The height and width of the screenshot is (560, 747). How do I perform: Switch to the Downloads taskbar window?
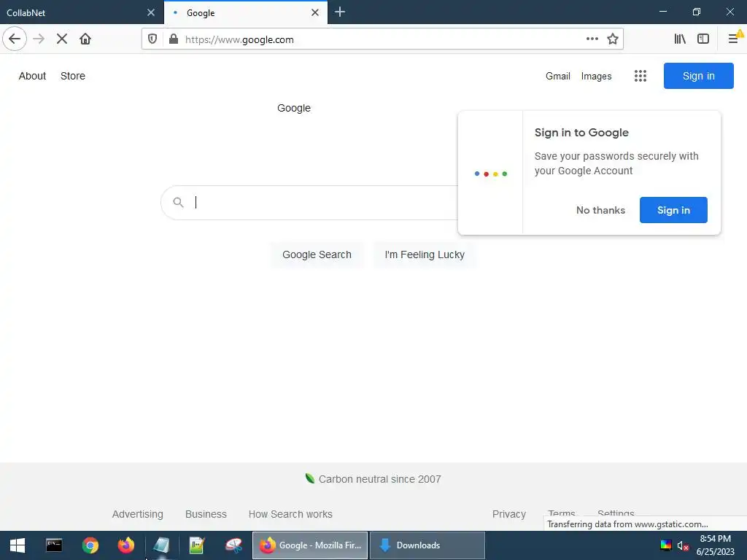(x=427, y=545)
